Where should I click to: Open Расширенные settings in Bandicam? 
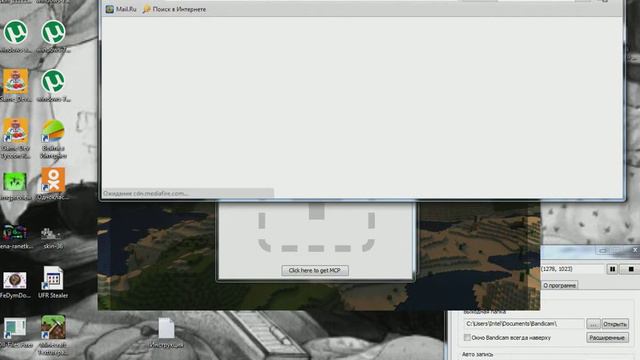(x=607, y=338)
